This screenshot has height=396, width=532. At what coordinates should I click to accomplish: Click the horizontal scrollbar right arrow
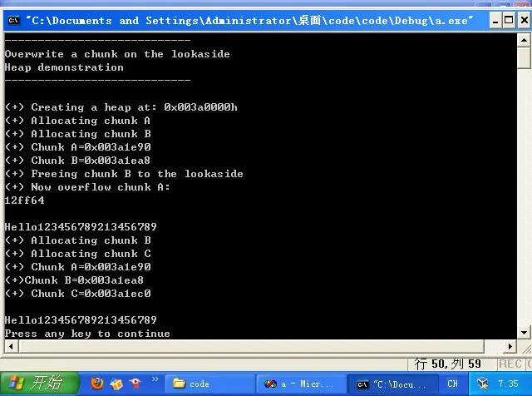point(510,346)
